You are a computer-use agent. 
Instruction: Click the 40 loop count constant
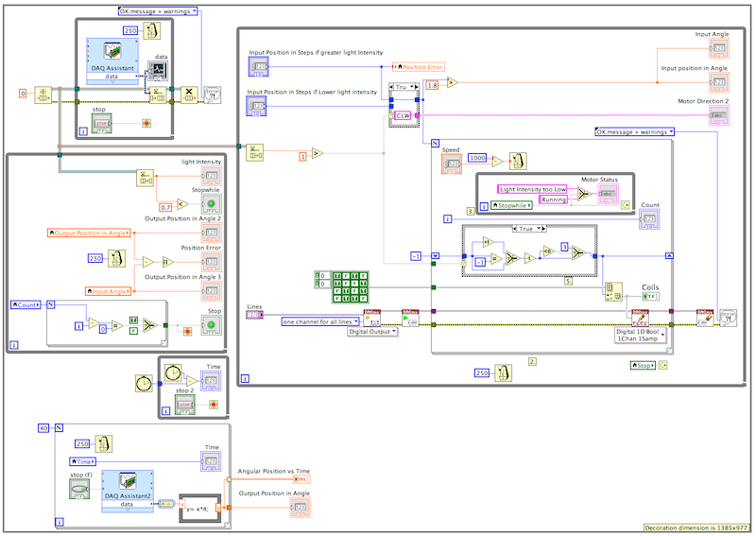43,428
